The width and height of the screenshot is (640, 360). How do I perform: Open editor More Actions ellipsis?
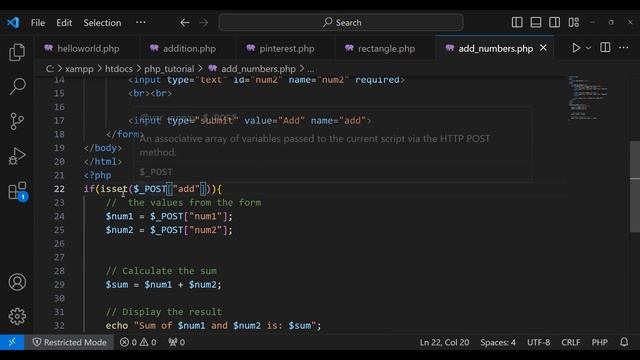coord(624,47)
